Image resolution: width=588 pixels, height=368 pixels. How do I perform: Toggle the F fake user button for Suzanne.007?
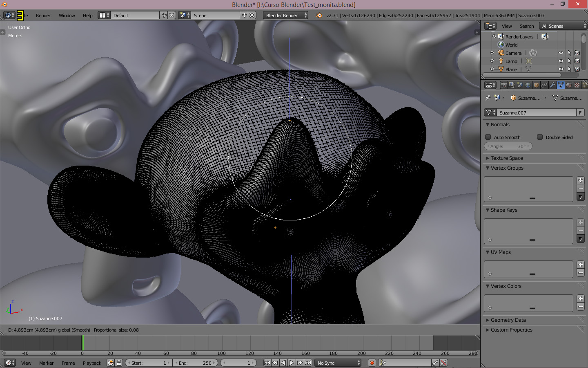tap(580, 112)
